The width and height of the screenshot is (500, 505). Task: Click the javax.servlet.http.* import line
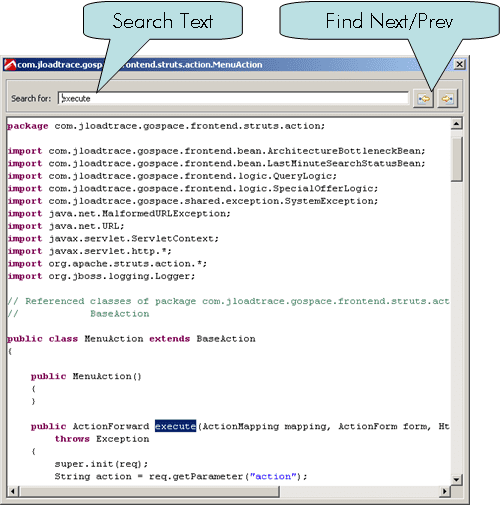[89, 251]
